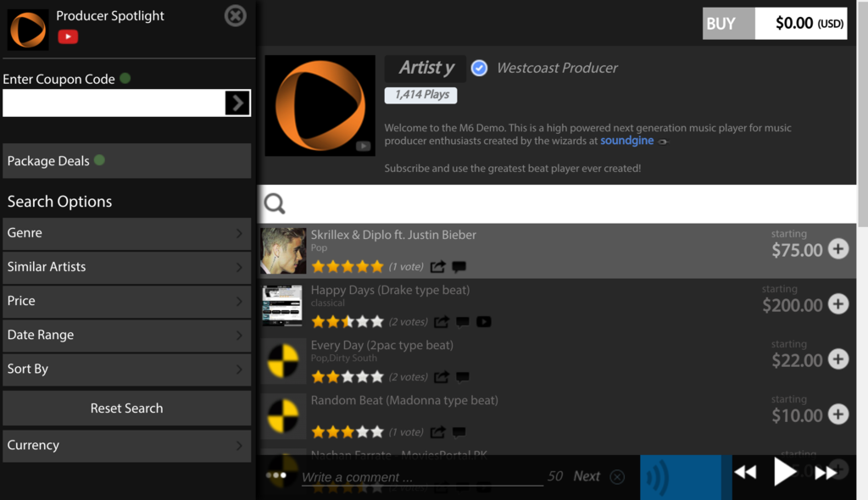Focus the coupon code input field
This screenshot has width=868, height=500.
coord(114,103)
